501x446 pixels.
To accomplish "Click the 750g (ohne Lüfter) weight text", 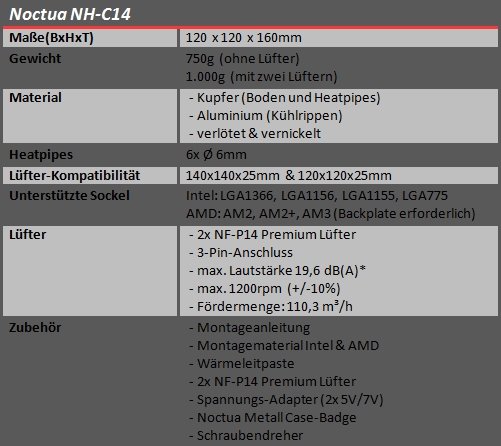I will click(x=243, y=59).
